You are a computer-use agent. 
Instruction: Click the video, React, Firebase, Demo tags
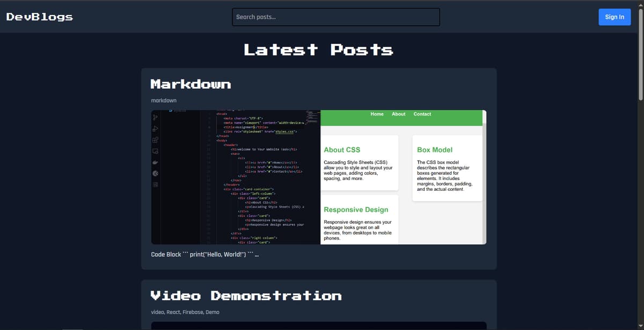185,312
